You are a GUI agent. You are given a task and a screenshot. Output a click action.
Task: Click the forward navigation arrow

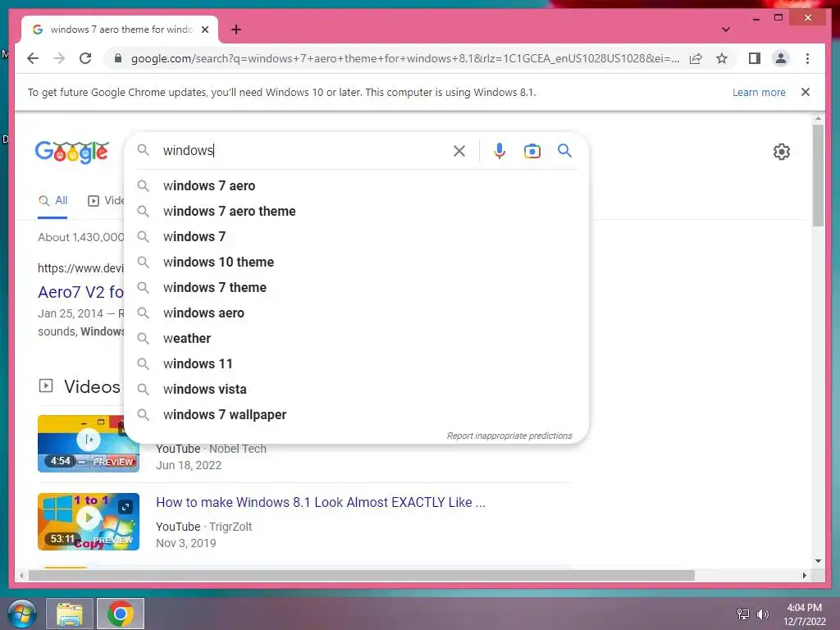[59, 58]
